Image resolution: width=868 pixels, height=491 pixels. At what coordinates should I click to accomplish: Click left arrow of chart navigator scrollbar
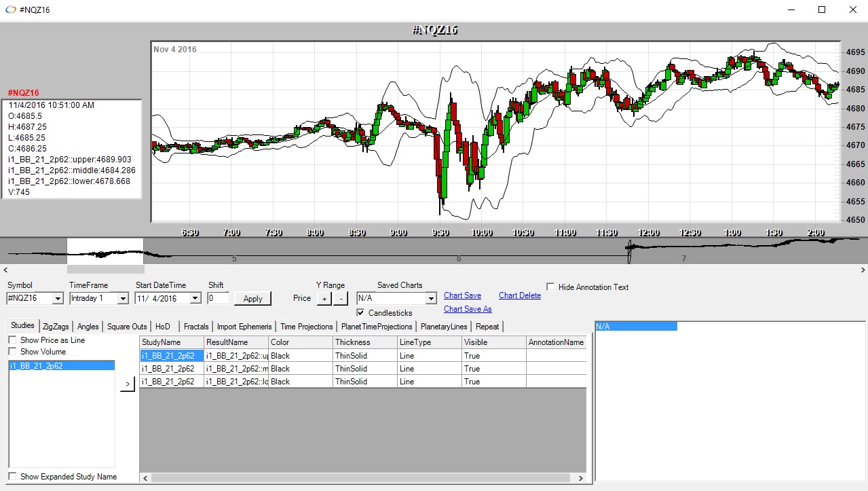[x=4, y=270]
